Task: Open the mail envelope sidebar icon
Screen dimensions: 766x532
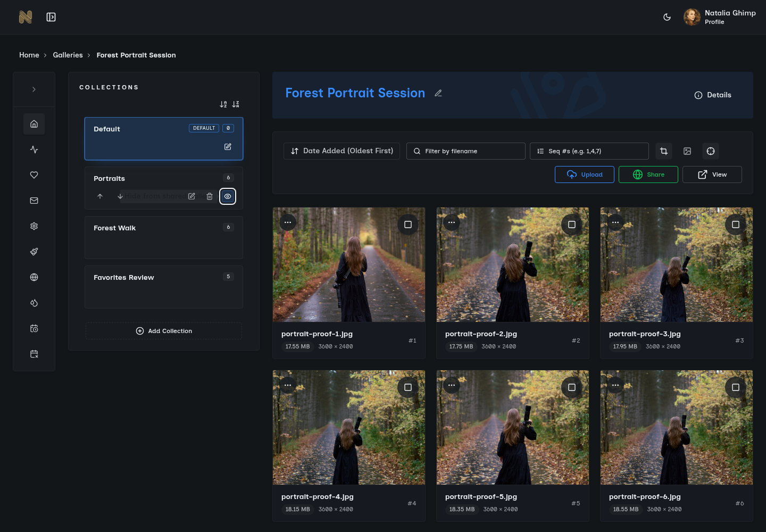Action: (x=34, y=201)
